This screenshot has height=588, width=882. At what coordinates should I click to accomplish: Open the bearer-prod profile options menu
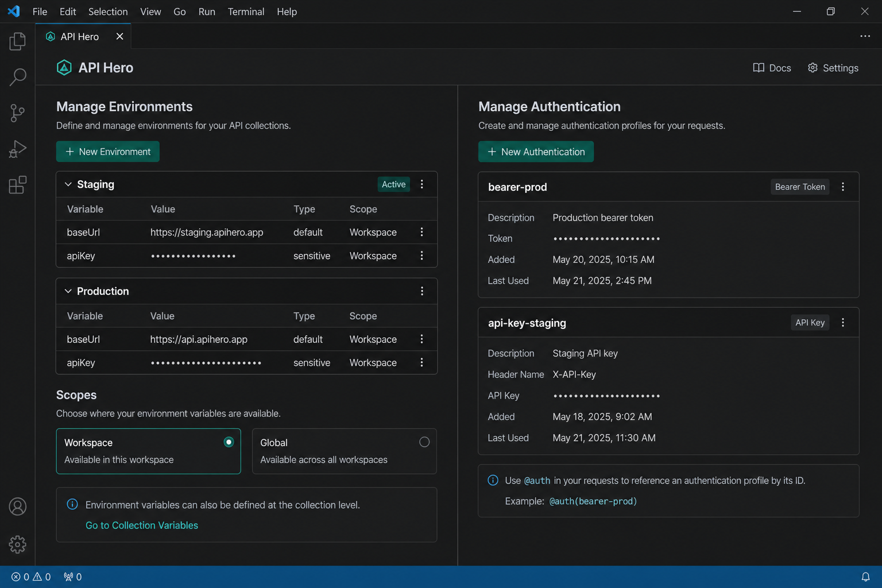coord(843,187)
